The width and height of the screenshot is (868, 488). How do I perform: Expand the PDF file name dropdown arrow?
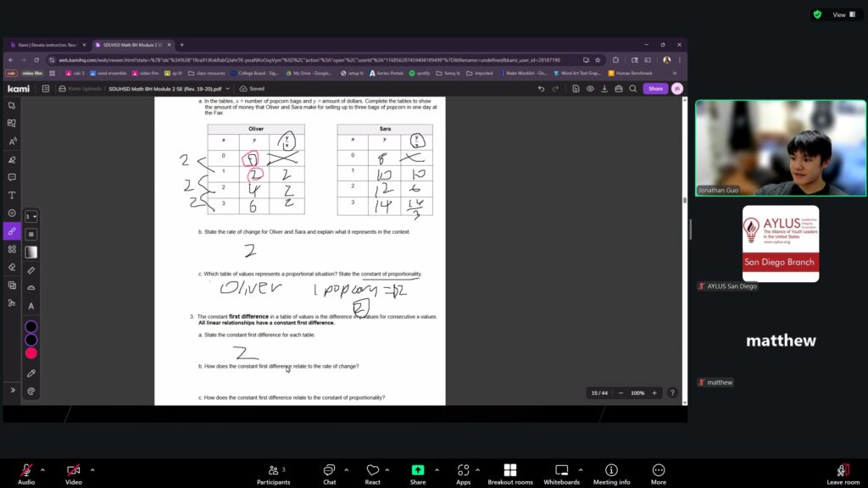[x=230, y=88]
